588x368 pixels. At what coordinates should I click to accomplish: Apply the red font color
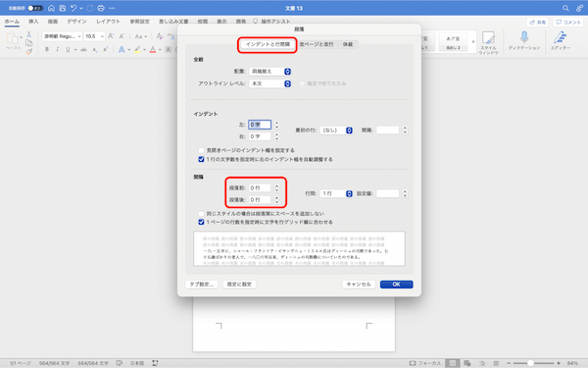pyautogui.click(x=153, y=49)
